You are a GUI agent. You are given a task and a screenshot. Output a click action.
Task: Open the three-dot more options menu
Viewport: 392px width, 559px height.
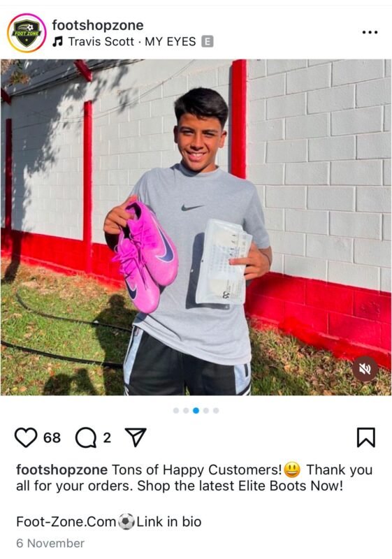click(370, 32)
